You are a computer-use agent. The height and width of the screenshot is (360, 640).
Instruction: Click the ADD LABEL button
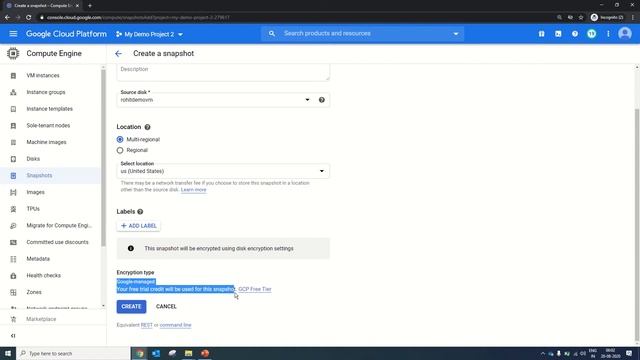[138, 226]
